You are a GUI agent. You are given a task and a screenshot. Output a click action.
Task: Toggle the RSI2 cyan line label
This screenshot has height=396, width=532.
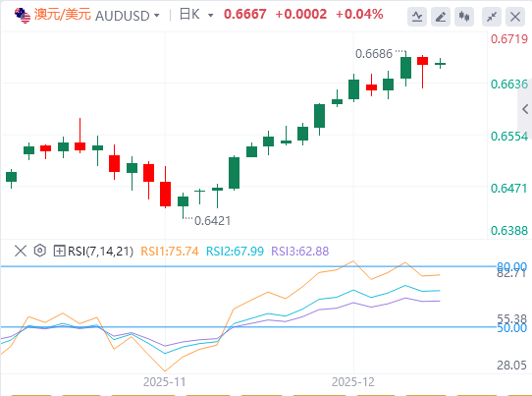tap(235, 252)
